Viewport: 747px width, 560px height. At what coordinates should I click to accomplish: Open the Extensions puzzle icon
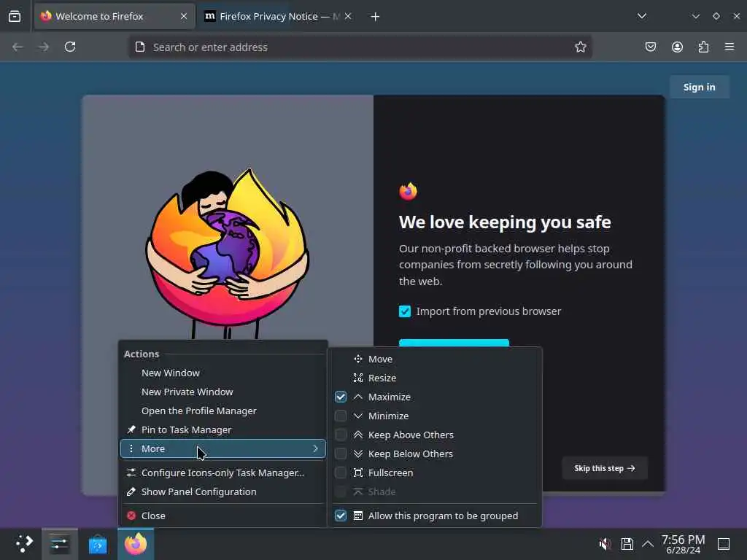coord(703,47)
